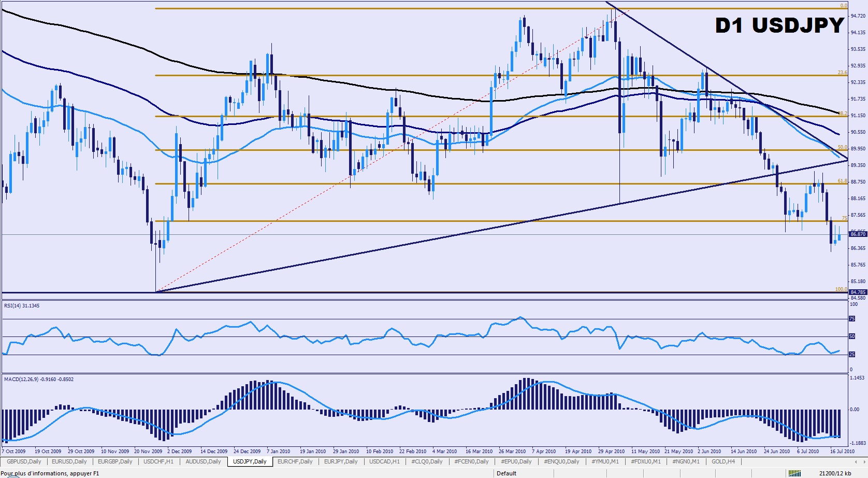
Task: Switch to the #FCEN0,Daily chart tab
Action: pyautogui.click(x=471, y=461)
